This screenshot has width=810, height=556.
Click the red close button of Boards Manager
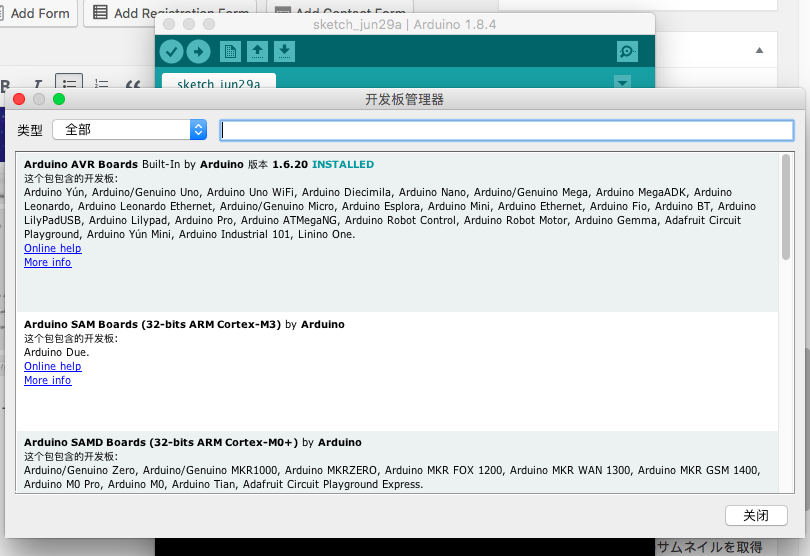pos(19,99)
